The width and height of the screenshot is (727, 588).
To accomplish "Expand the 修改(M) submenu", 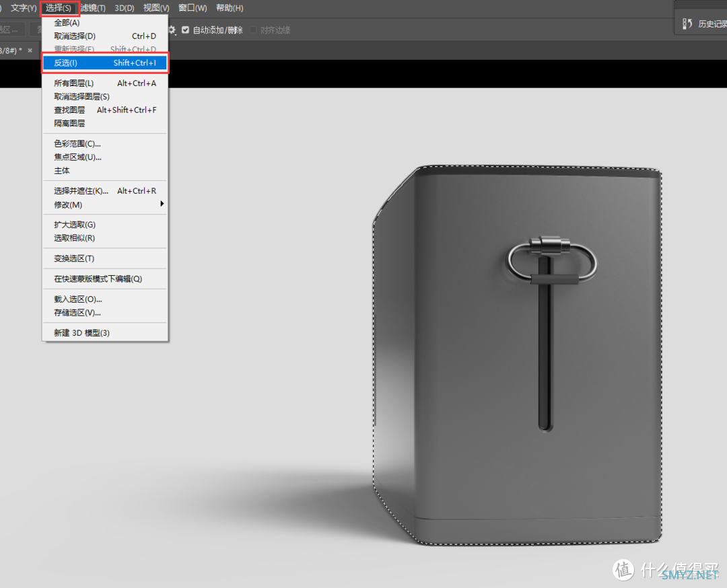I will point(105,205).
